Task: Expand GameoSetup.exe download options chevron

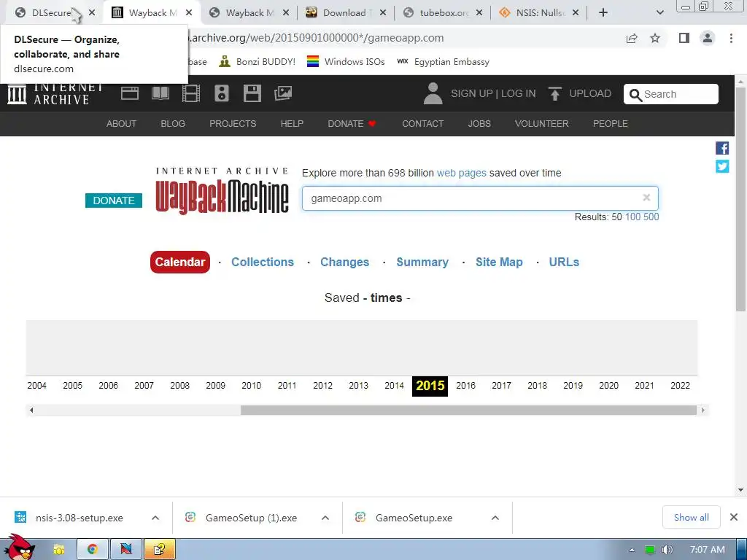Action: click(x=495, y=518)
